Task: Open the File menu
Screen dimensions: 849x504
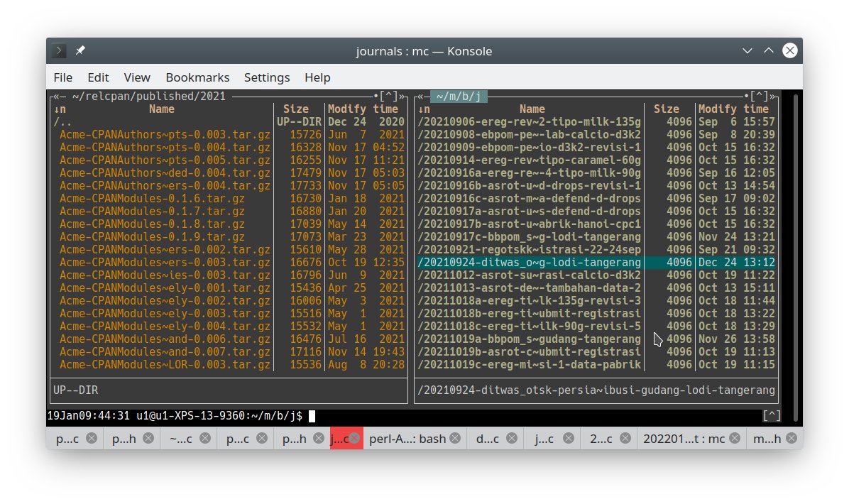Action: click(x=62, y=77)
